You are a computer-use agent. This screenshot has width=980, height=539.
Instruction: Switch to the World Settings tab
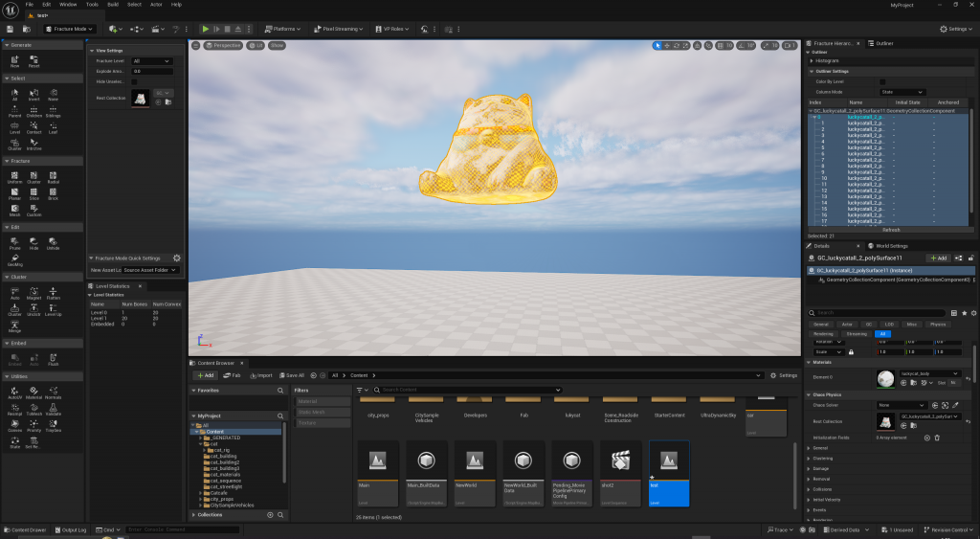pyautogui.click(x=887, y=246)
